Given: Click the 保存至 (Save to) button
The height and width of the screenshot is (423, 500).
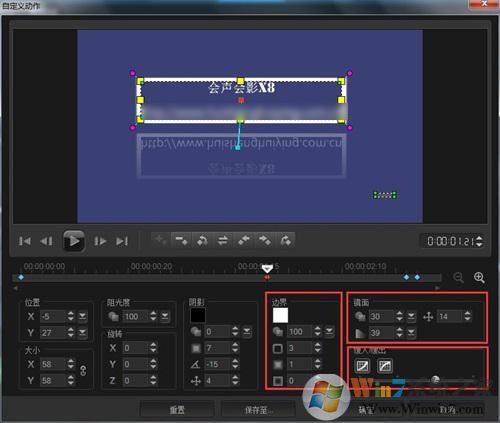Looking at the screenshot, I should [258, 410].
